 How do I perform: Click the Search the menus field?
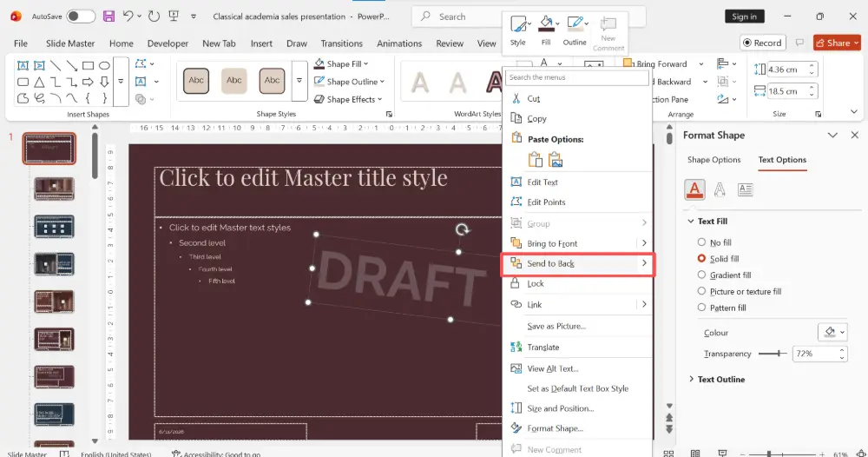[x=577, y=77]
